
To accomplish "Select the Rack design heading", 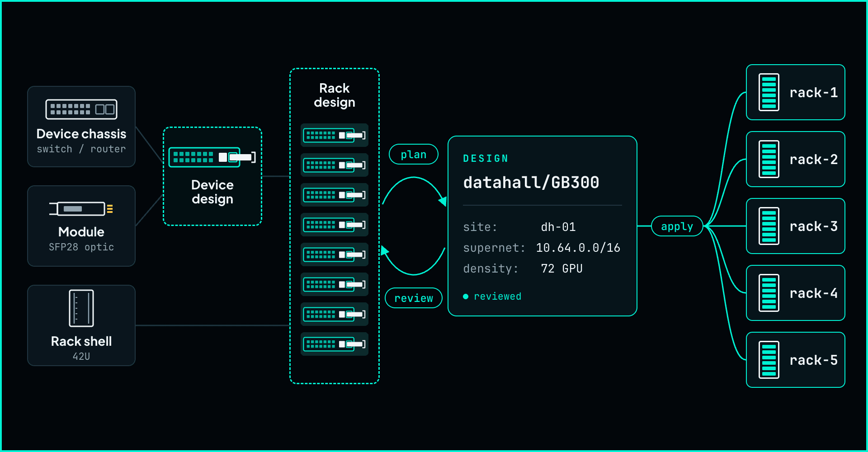I will tap(335, 95).
